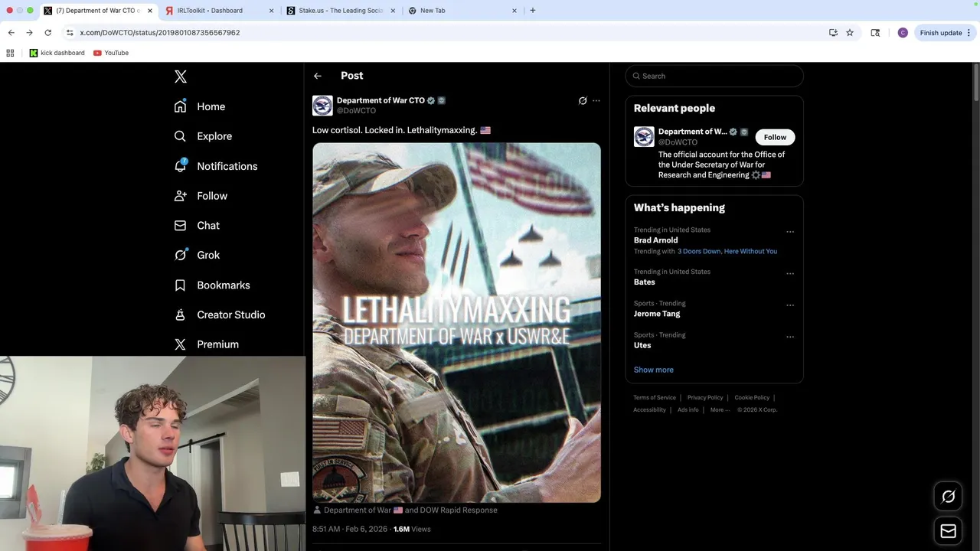Click the browser address bar URL
The image size is (980, 551).
(160, 33)
